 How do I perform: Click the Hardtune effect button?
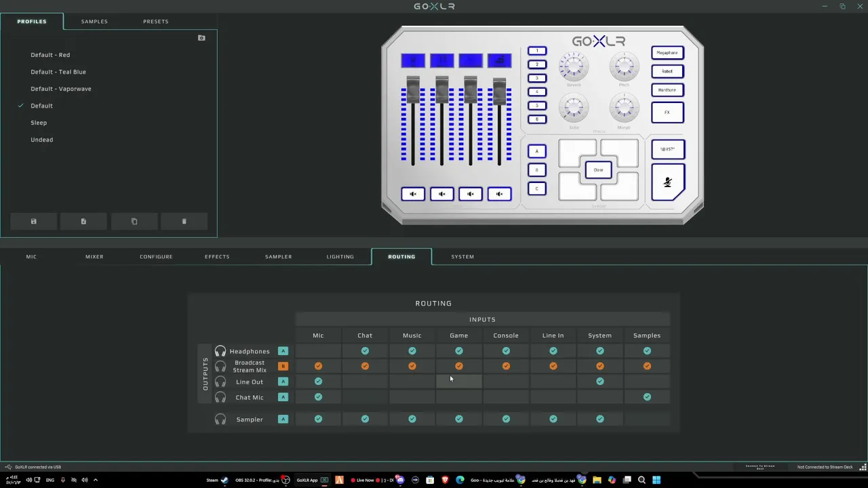pyautogui.click(x=667, y=90)
